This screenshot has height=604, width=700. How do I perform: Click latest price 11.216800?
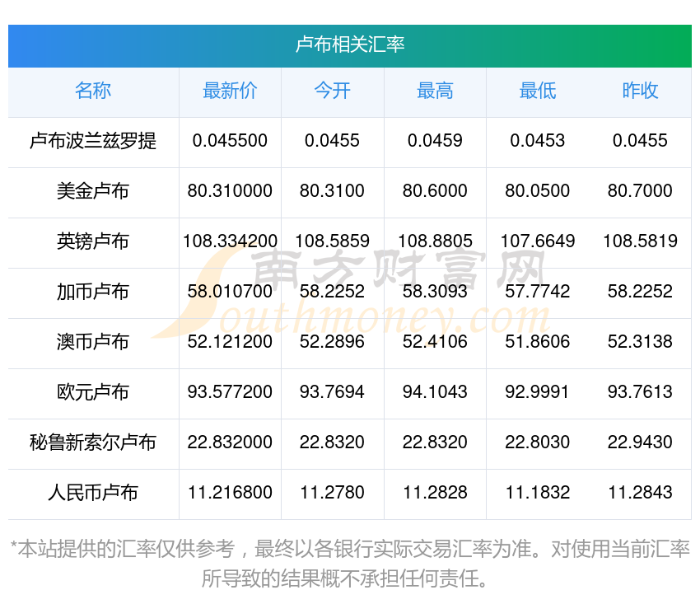coord(230,493)
